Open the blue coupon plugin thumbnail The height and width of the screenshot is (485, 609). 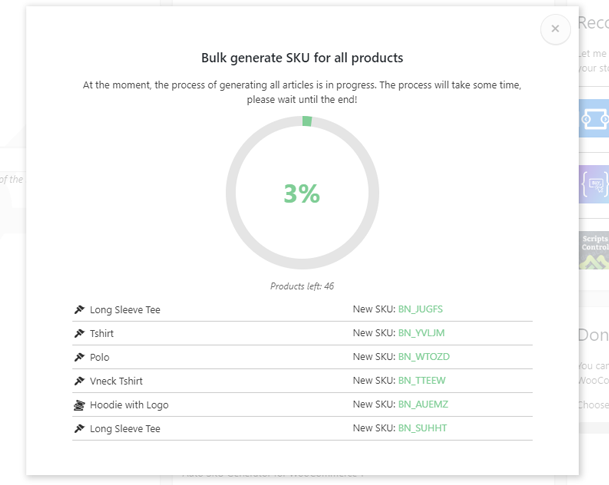point(594,118)
